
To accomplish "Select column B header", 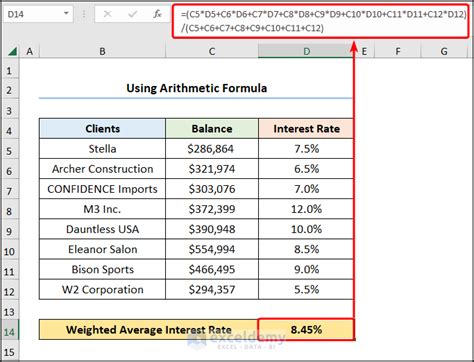I will pyautogui.click(x=102, y=51).
